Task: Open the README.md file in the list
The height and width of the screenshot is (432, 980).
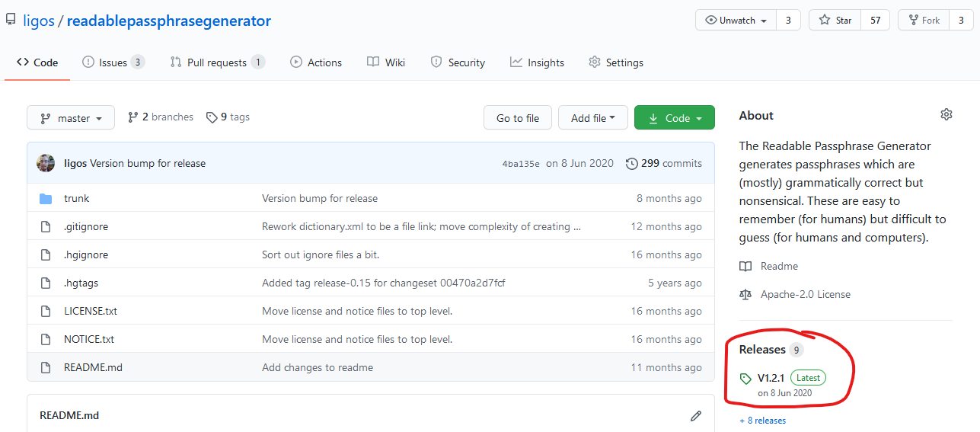Action: [93, 367]
